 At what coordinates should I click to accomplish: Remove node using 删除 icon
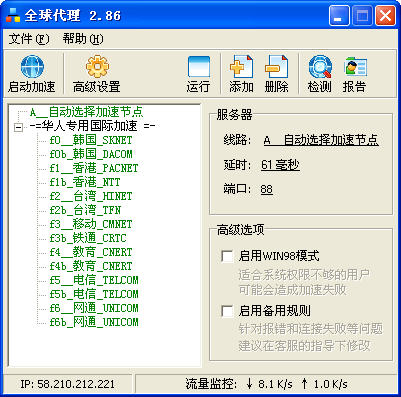[276, 67]
